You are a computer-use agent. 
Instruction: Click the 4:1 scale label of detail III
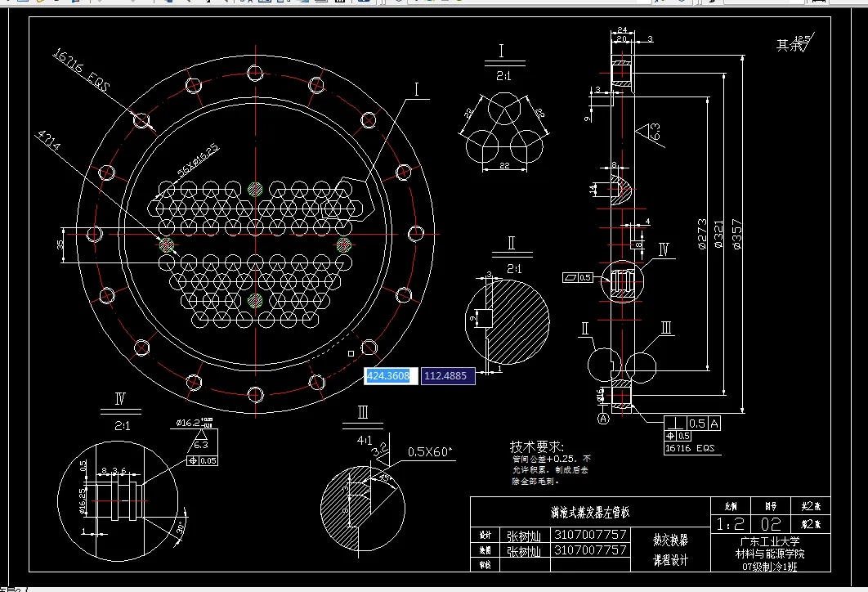click(365, 441)
